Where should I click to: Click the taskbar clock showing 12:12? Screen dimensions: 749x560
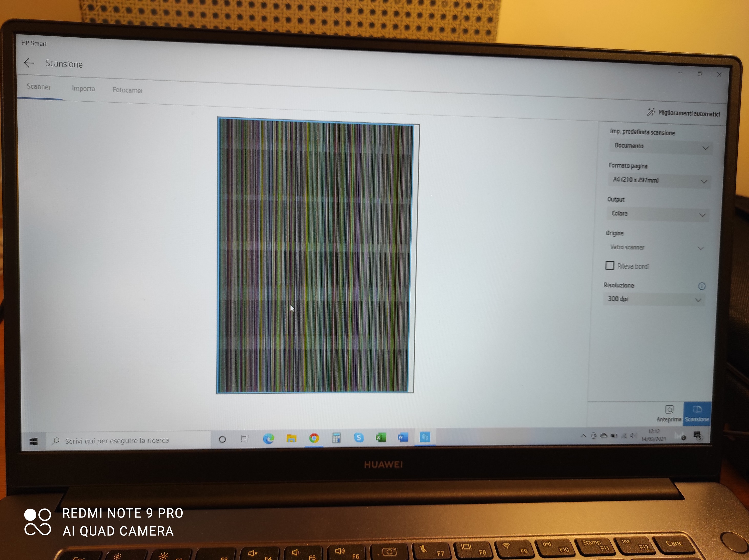click(x=653, y=435)
